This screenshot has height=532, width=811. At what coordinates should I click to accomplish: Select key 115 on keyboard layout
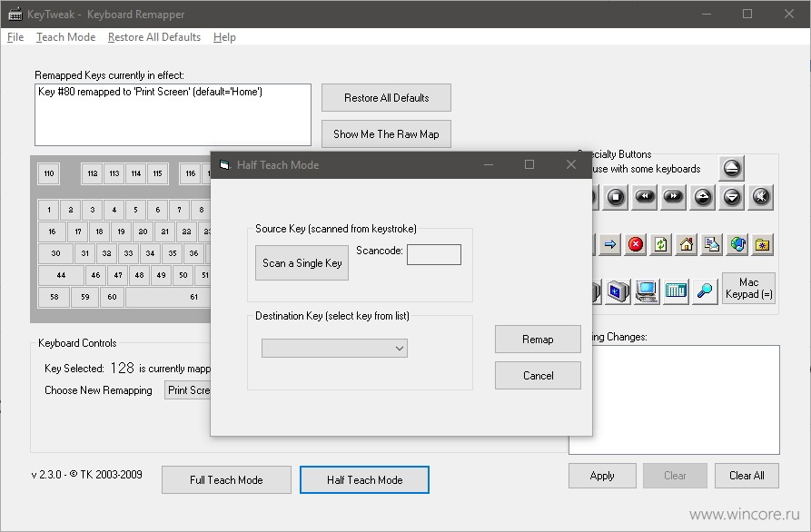[157, 173]
